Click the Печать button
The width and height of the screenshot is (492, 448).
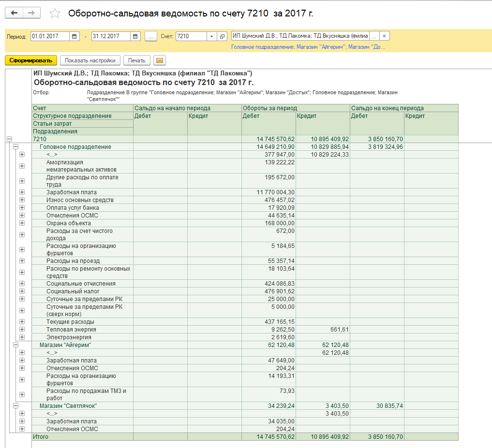[x=136, y=60]
